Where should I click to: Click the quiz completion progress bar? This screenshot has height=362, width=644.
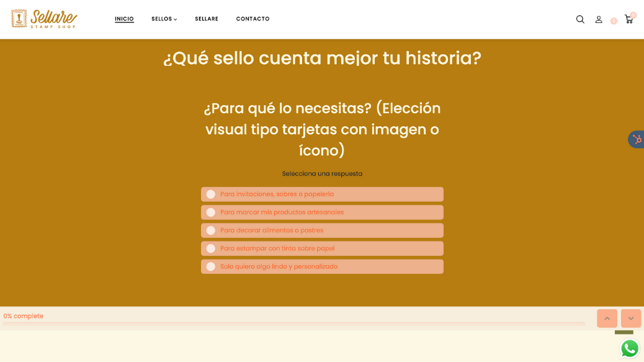coord(293,324)
